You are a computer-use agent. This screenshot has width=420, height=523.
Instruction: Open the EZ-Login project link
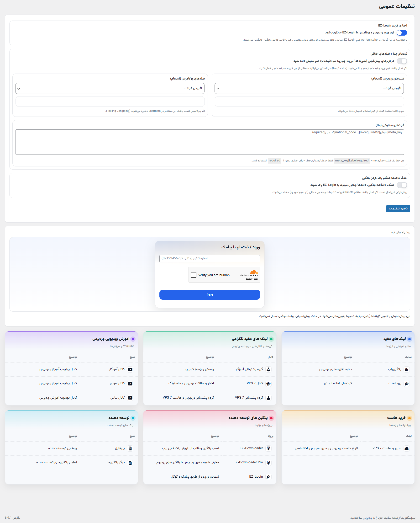[x=256, y=477]
